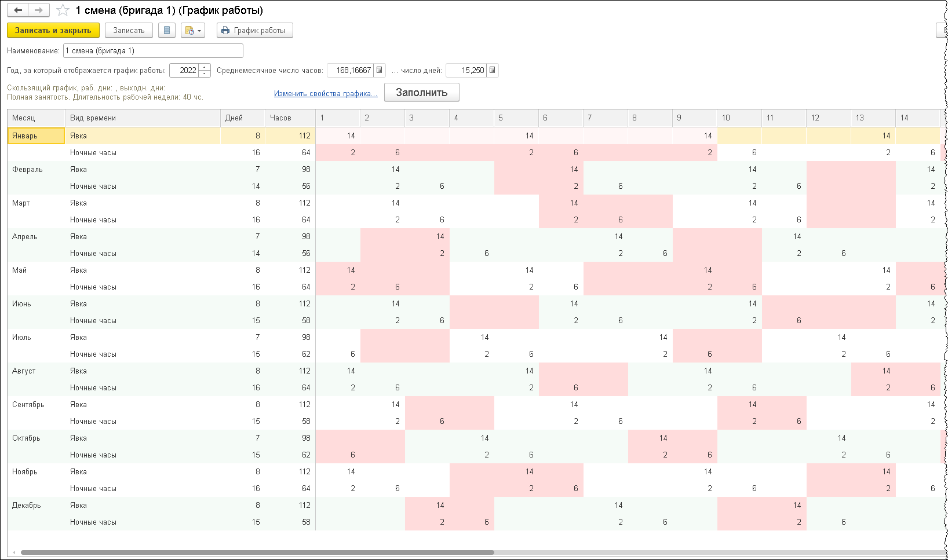Click the average hours field 168,16667

pos(351,70)
